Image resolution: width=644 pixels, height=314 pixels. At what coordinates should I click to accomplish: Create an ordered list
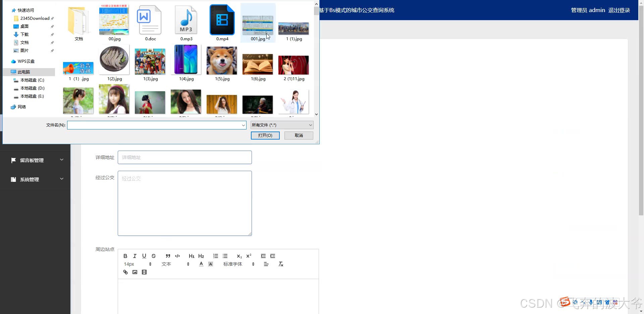(216, 256)
